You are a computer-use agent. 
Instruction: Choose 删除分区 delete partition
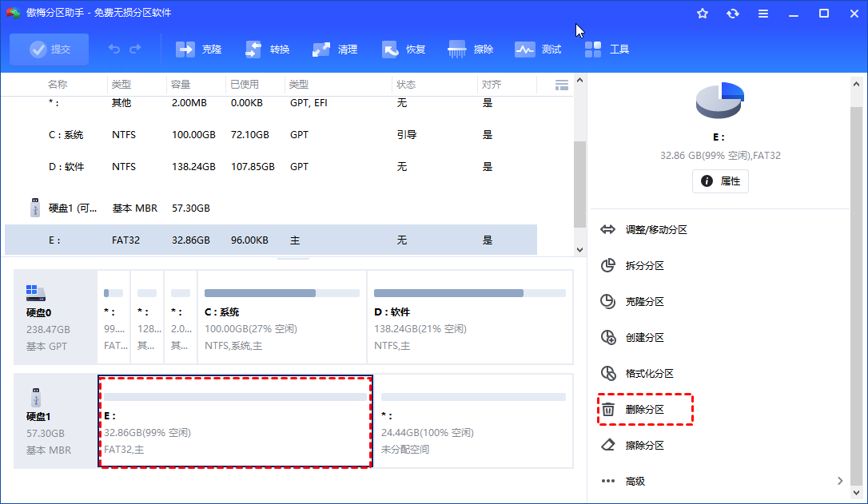click(645, 410)
